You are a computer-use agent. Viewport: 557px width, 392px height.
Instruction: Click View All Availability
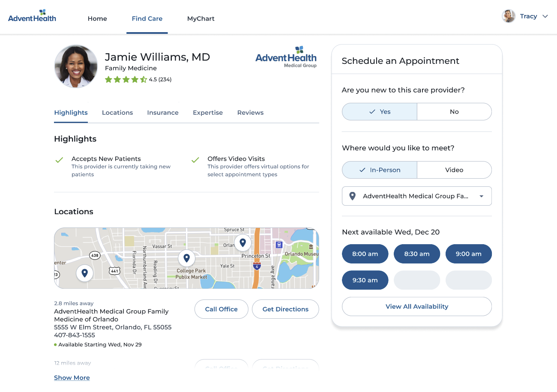click(417, 307)
